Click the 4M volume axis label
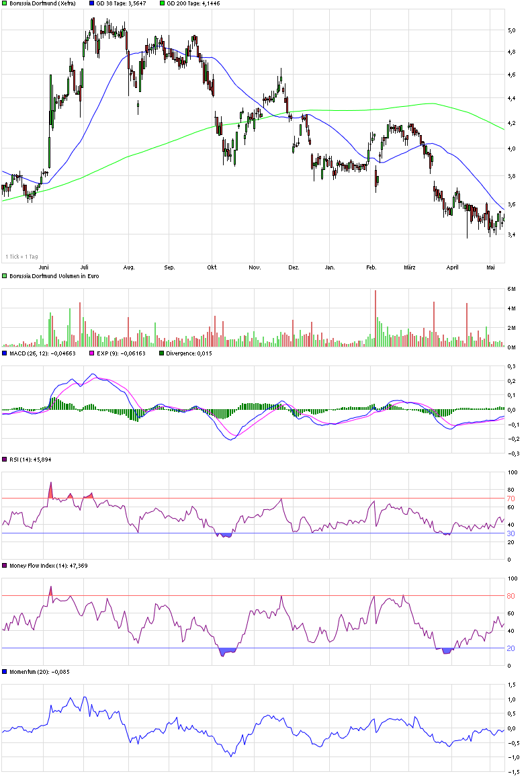This screenshot has width=532, height=778. pyautogui.click(x=512, y=308)
